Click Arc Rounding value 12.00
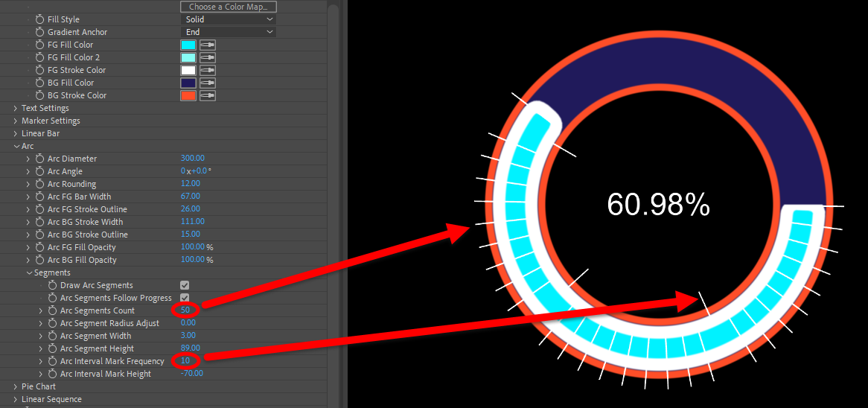The height and width of the screenshot is (408, 868). [x=191, y=184]
